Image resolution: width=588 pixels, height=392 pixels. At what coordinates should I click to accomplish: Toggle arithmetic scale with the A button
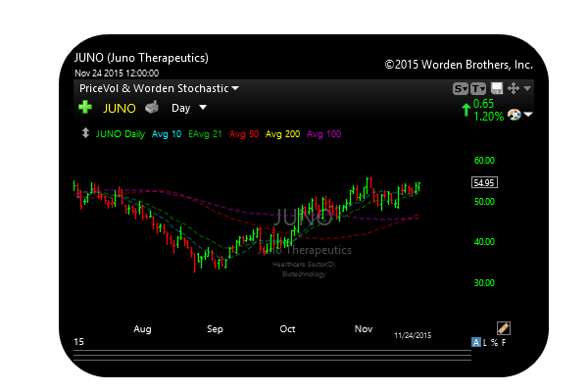[476, 342]
